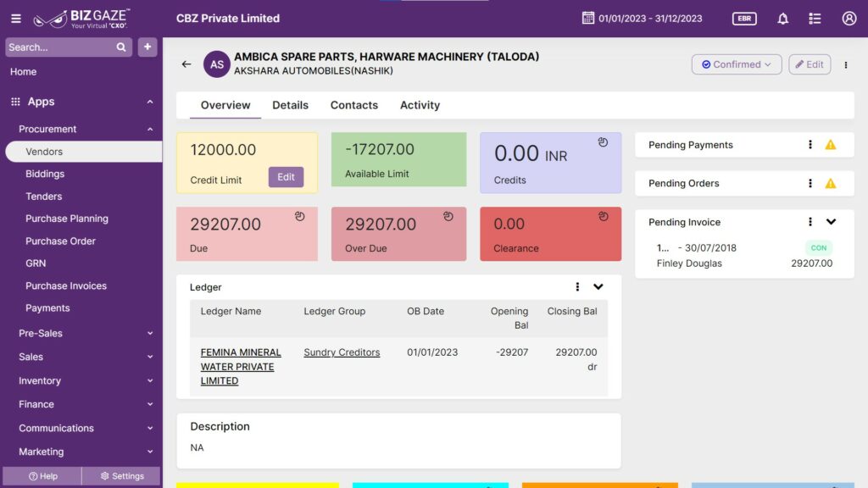Open FEMINA MINERAL WATER PRIVATE LIMITED ledger
This screenshot has width=868, height=488.
pos(241,366)
